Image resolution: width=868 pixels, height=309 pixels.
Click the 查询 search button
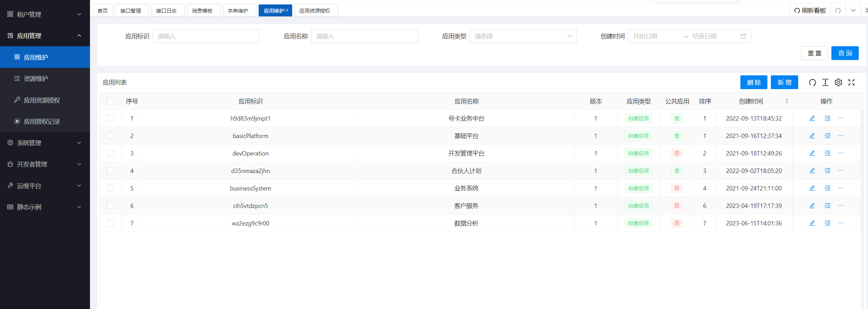[845, 53]
